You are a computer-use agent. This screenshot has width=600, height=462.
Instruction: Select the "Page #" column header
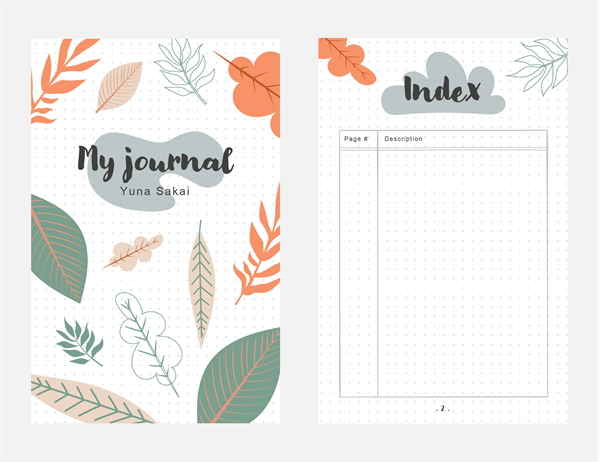357,139
